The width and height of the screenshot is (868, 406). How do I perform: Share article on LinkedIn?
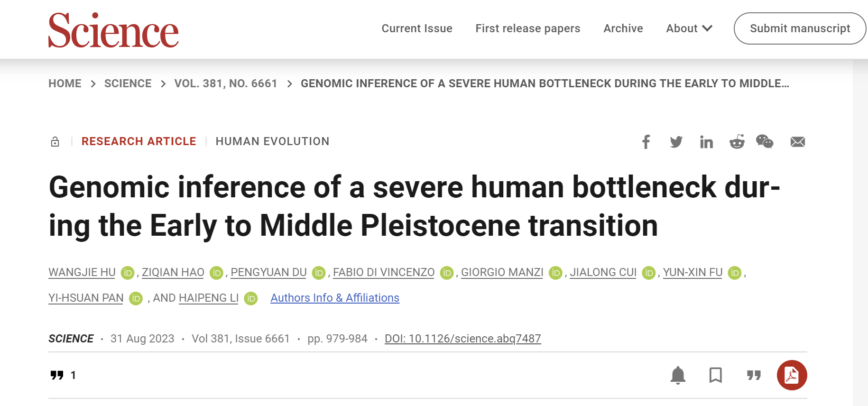pyautogui.click(x=706, y=142)
